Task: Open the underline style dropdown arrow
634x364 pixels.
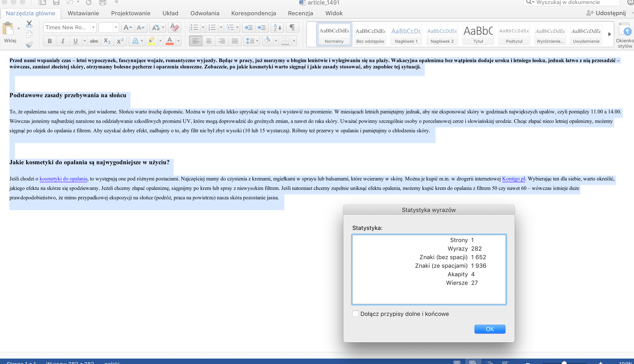Action: tap(85, 41)
